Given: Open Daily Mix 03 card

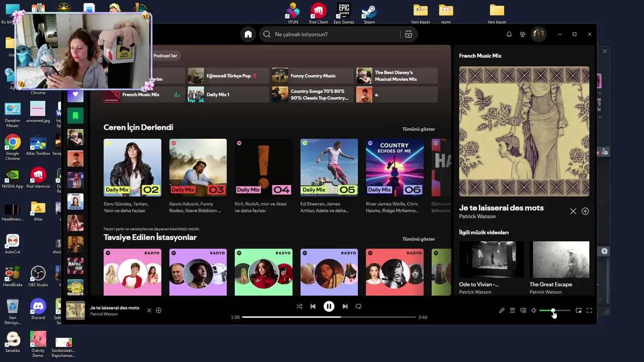Looking at the screenshot, I should [x=198, y=176].
